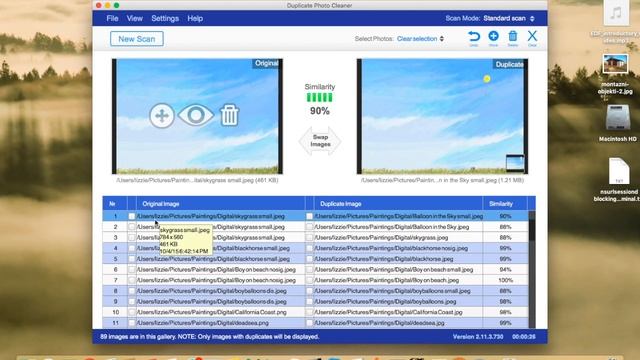Click the eye preview icon on Original image
Viewport: 640px width, 360px height.
point(196,115)
